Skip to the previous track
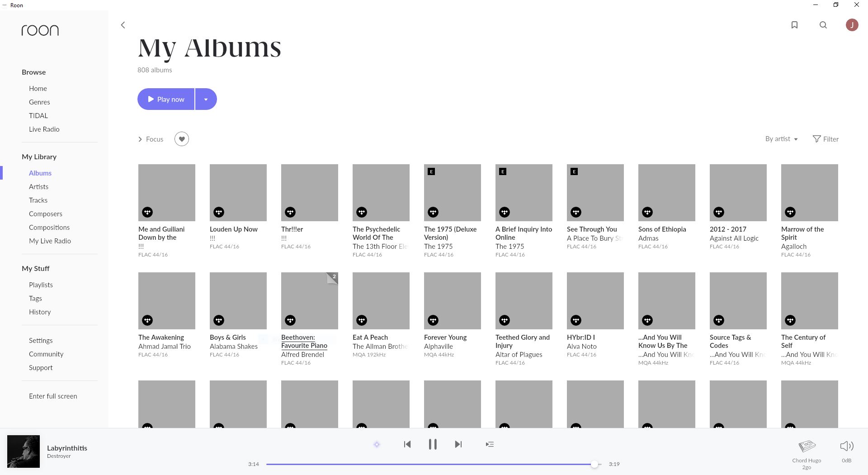The width and height of the screenshot is (868, 475). [x=407, y=444]
